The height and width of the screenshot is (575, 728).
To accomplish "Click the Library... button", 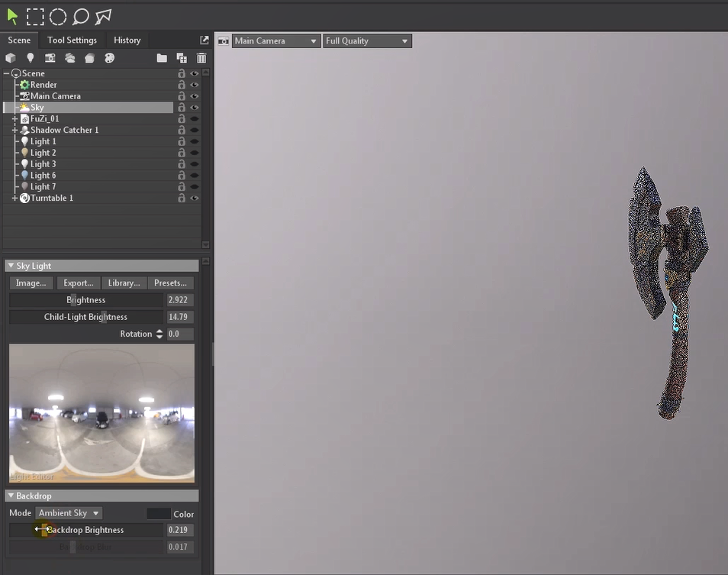I will 124,283.
